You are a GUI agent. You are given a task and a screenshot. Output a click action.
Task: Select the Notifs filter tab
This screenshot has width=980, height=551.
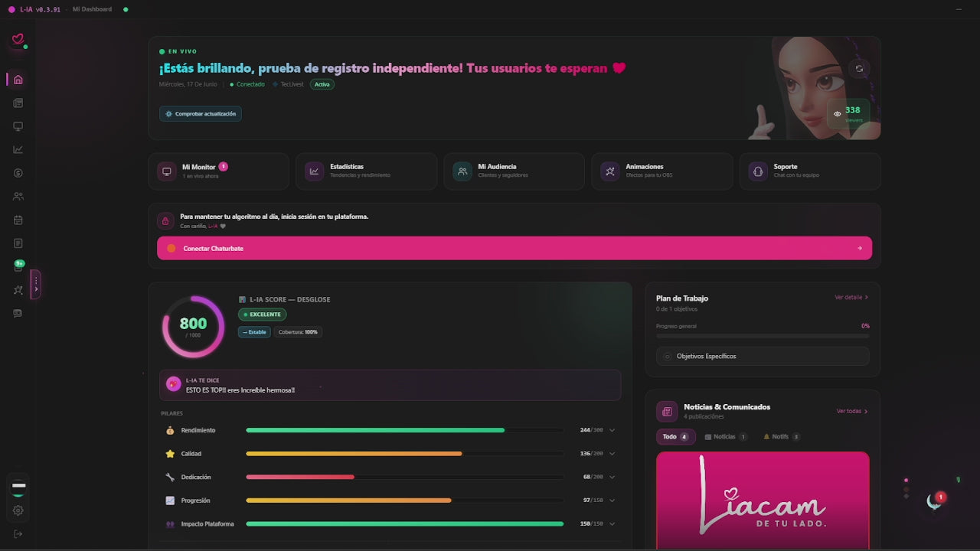pyautogui.click(x=781, y=437)
